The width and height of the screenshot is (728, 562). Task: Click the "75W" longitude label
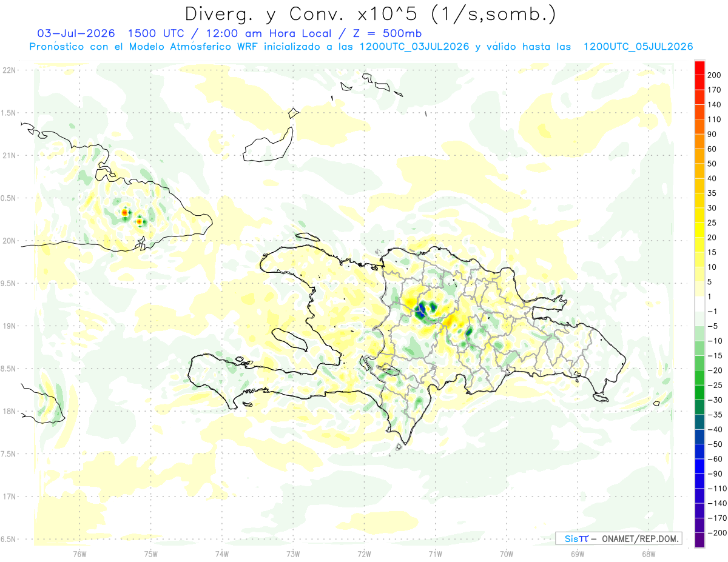tap(150, 553)
